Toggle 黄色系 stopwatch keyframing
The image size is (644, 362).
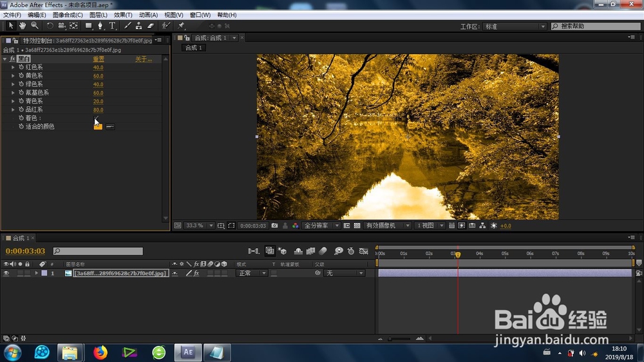point(21,75)
